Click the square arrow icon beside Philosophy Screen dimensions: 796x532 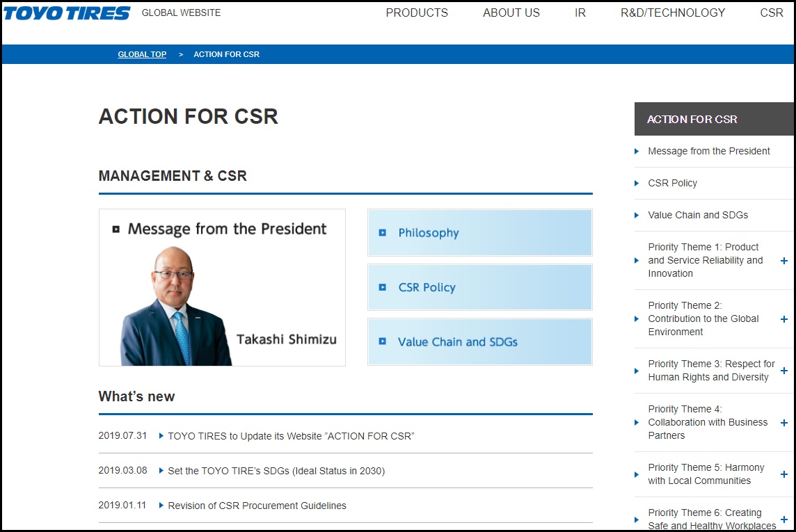pos(382,233)
